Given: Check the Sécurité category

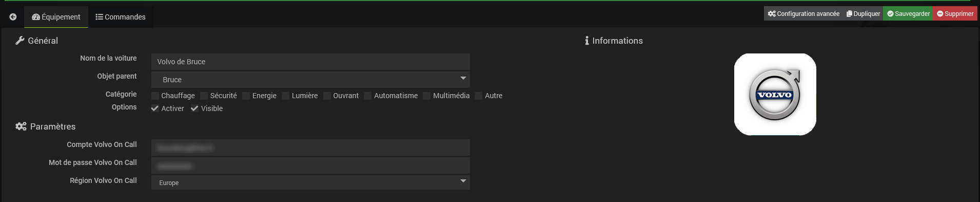Looking at the screenshot, I should coord(204,96).
